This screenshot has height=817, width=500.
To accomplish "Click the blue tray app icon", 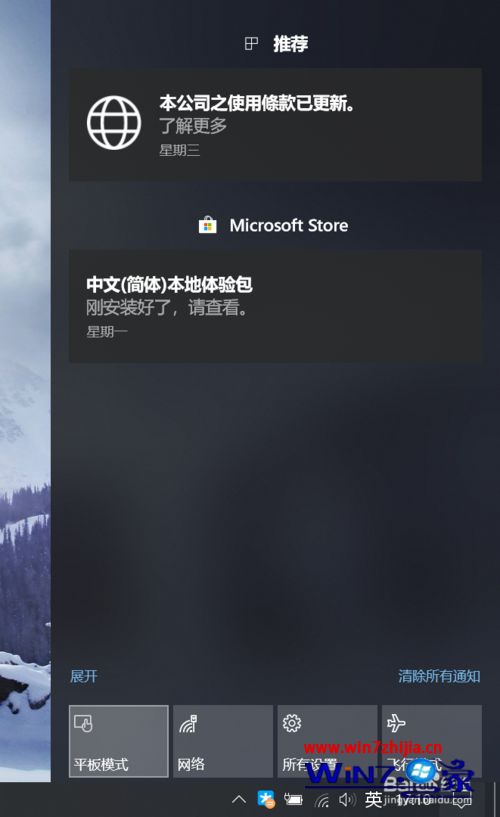I will click(x=266, y=799).
